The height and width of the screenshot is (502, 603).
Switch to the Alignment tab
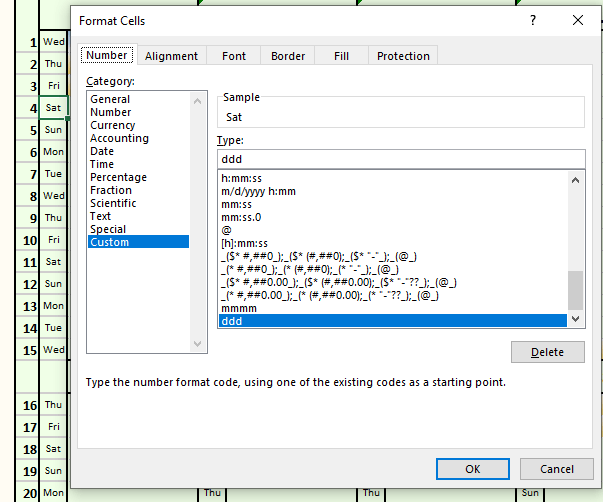pyautogui.click(x=171, y=56)
